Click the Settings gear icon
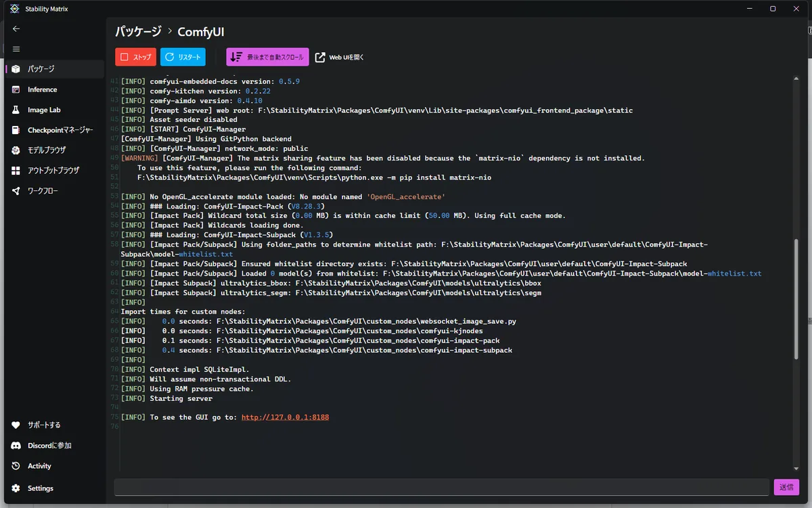The width and height of the screenshot is (812, 508). (x=16, y=488)
